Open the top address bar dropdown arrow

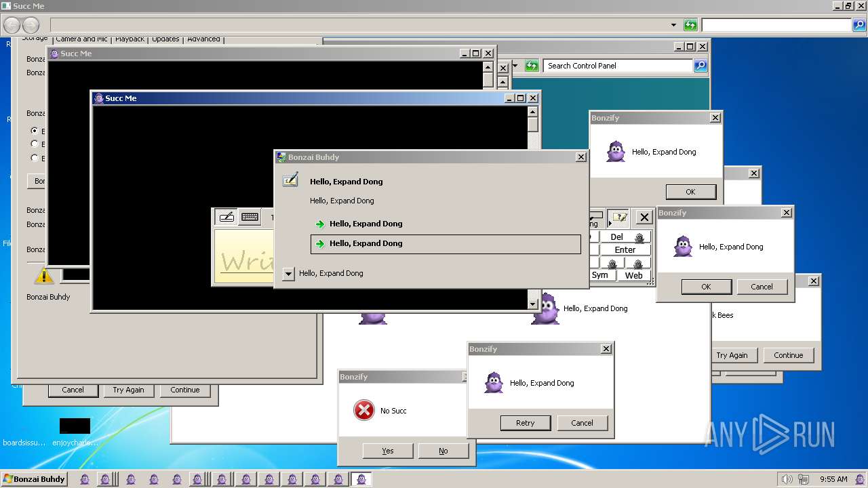673,25
